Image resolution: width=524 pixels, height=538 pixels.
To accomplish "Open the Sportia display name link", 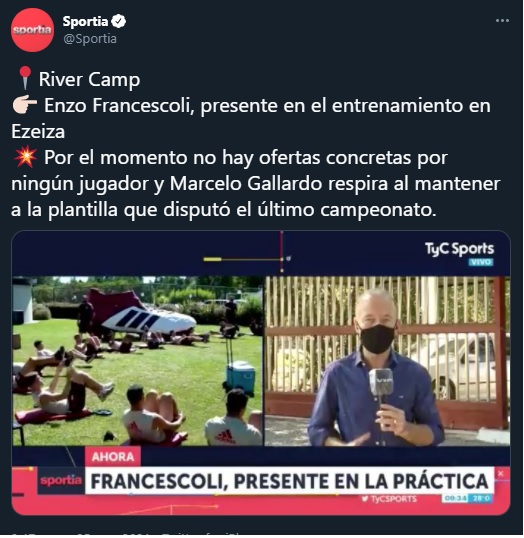I will tap(85, 22).
